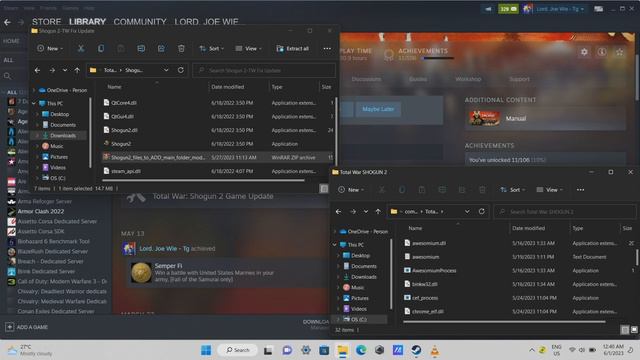640x360 pixels.
Task: Open the Workshop tab on game page
Action: click(468, 79)
